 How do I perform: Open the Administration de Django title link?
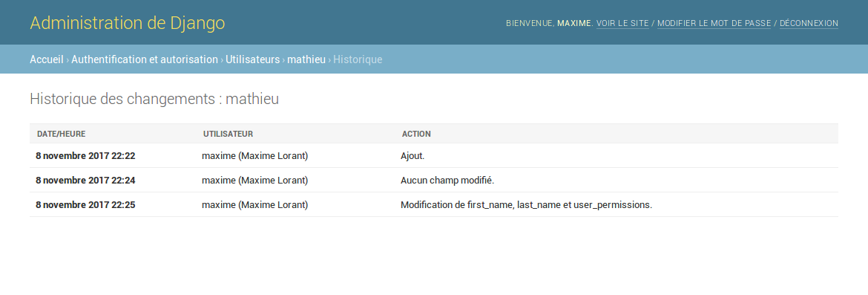point(128,23)
